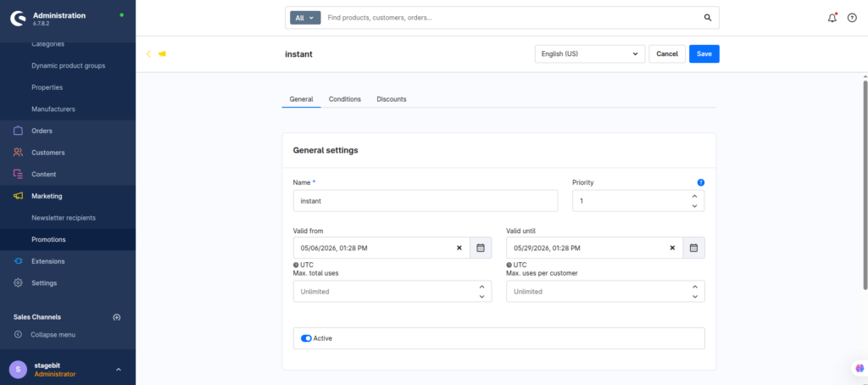This screenshot has width=868, height=385.
Task: Open the Valid from calendar picker
Action: click(x=481, y=248)
